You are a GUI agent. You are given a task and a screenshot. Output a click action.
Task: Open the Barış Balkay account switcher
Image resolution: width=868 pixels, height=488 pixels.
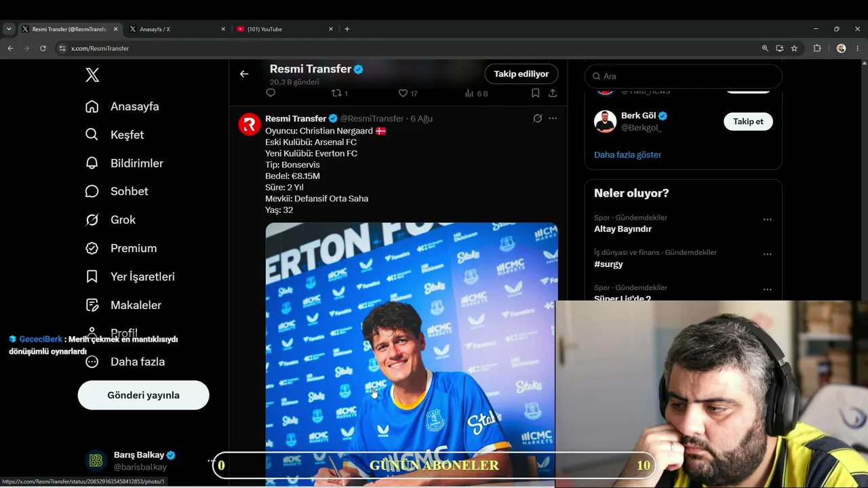click(x=144, y=461)
